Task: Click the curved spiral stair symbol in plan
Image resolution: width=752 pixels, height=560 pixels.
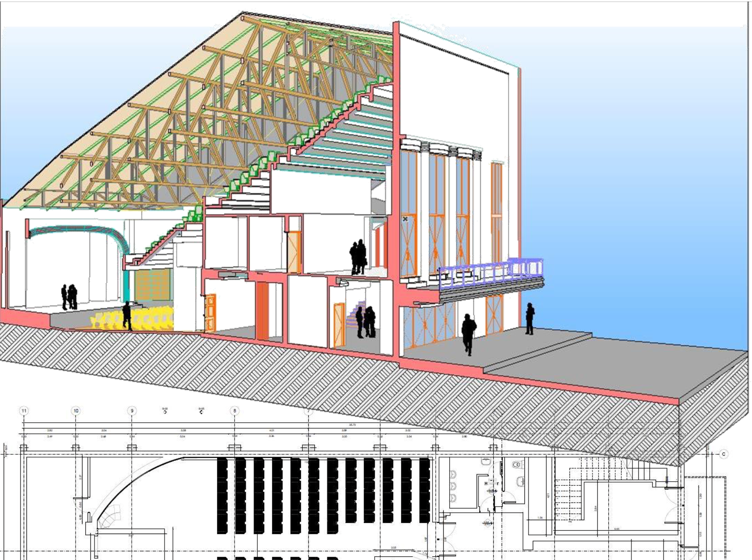Action: click(108, 517)
